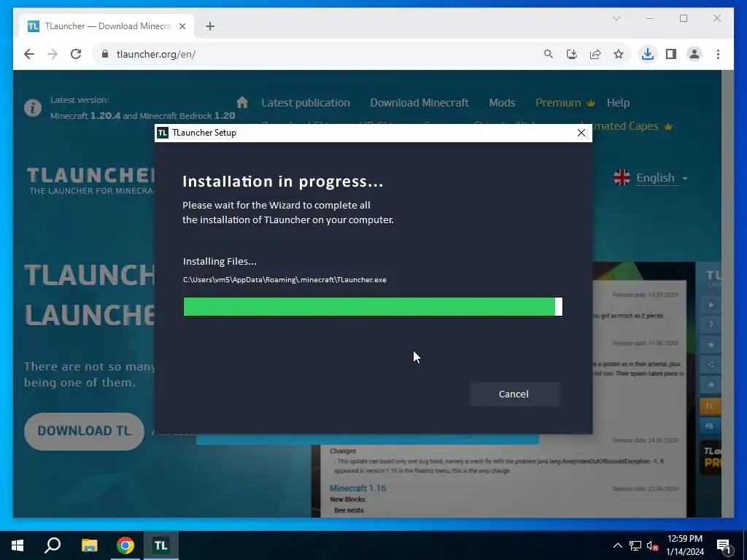
Task: Open Download Minecraft menu item
Action: point(419,103)
